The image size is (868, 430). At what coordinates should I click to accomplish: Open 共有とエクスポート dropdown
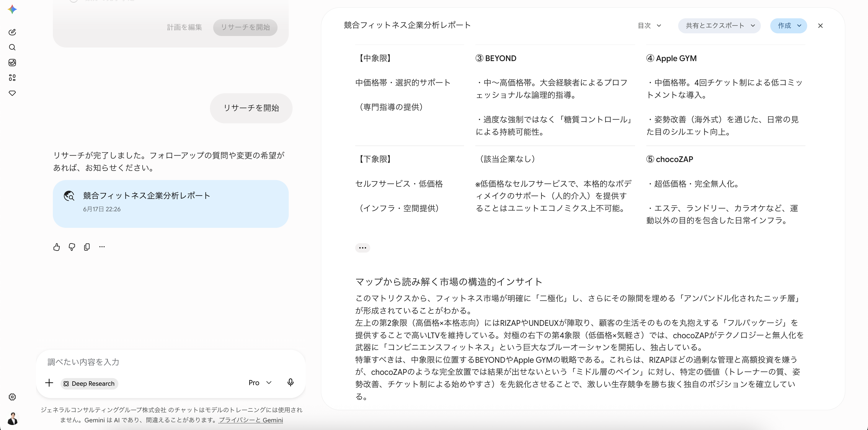click(719, 26)
